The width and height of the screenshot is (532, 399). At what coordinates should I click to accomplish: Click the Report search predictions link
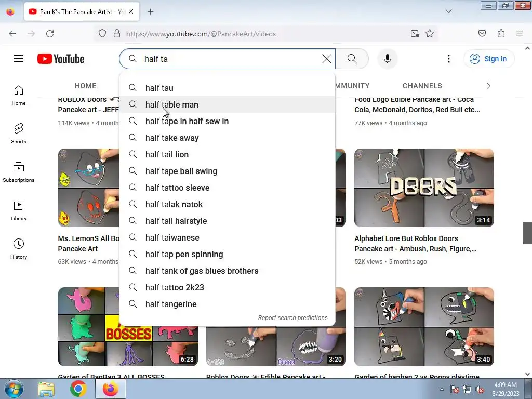click(x=293, y=318)
